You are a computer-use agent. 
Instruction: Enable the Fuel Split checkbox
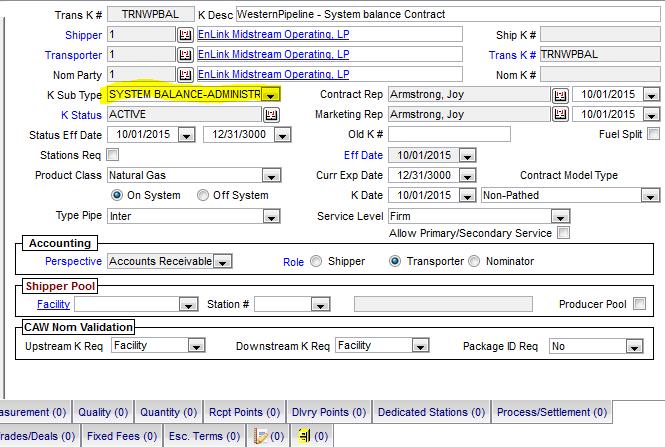point(653,134)
